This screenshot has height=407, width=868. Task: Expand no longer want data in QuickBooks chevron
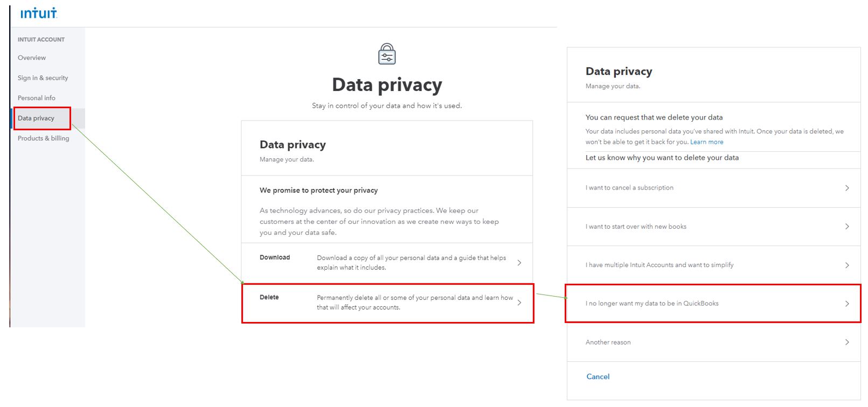coord(847,304)
